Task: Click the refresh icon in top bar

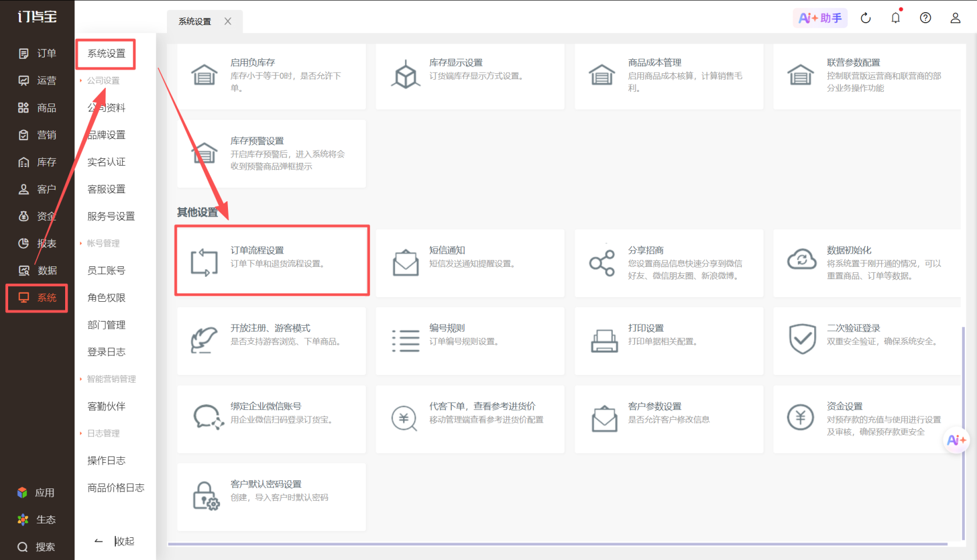Action: [x=866, y=18]
